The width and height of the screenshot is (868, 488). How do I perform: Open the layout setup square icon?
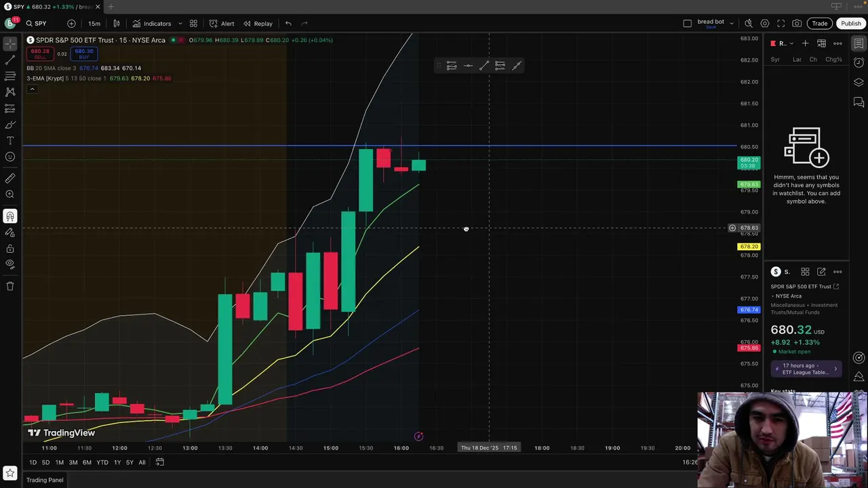[688, 24]
